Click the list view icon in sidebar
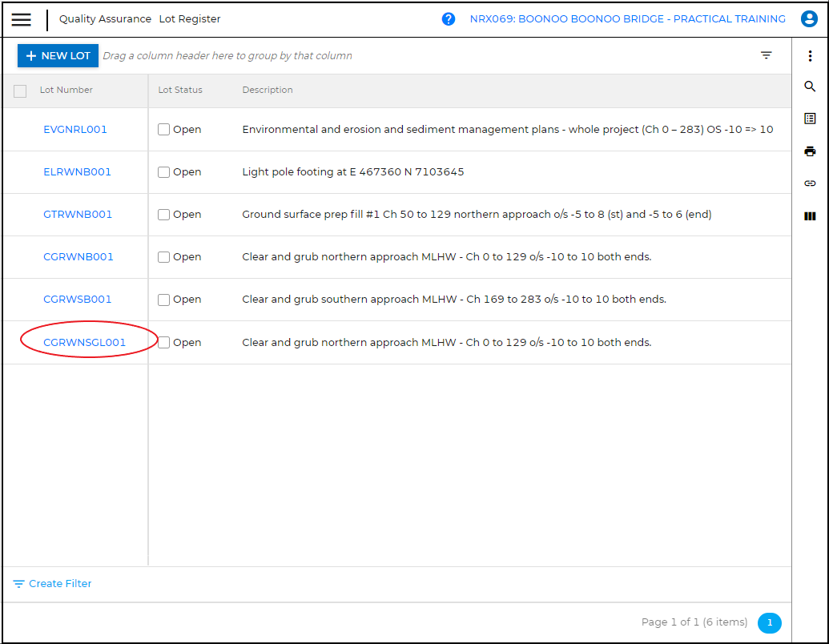 point(810,119)
